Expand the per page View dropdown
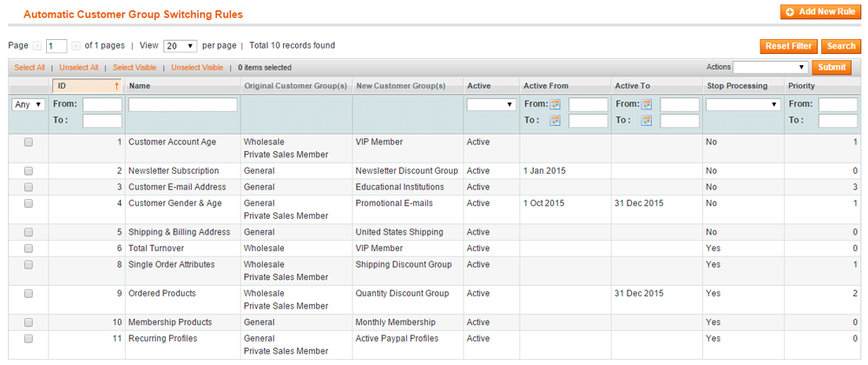The height and width of the screenshot is (365, 868). [x=180, y=45]
